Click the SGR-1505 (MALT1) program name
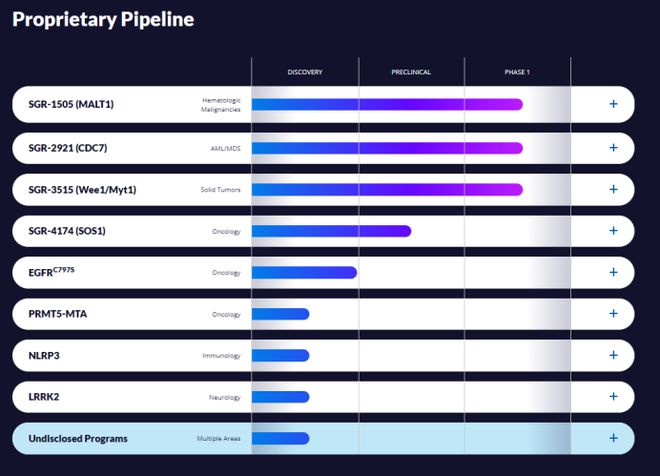 tap(72, 104)
